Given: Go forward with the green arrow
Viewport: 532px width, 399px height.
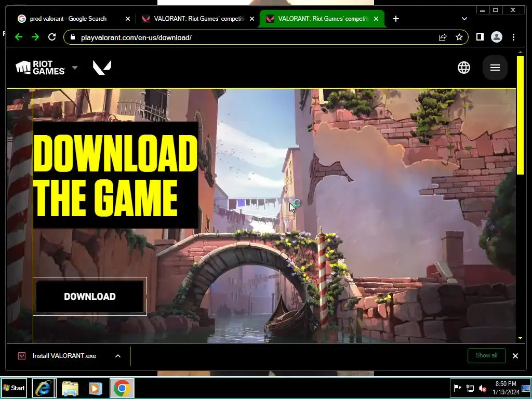Looking at the screenshot, I should 35,37.
